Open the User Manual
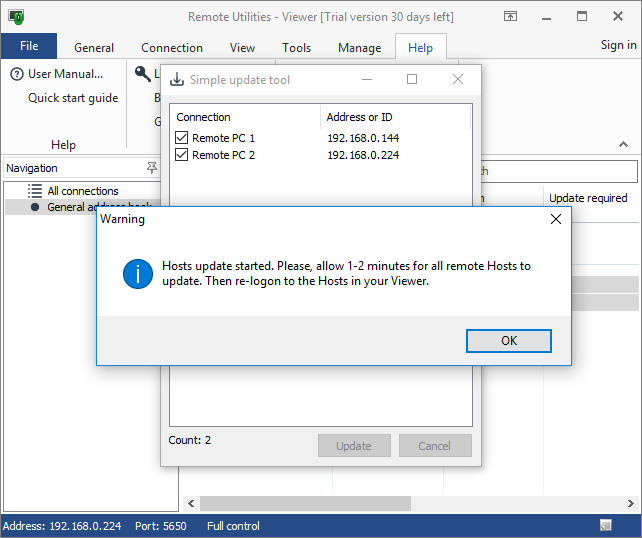 click(x=66, y=74)
